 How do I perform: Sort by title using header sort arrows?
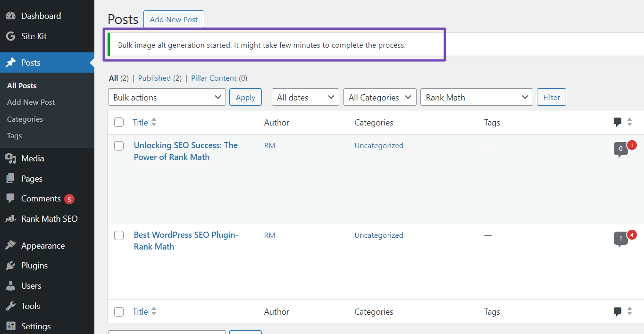click(x=154, y=122)
